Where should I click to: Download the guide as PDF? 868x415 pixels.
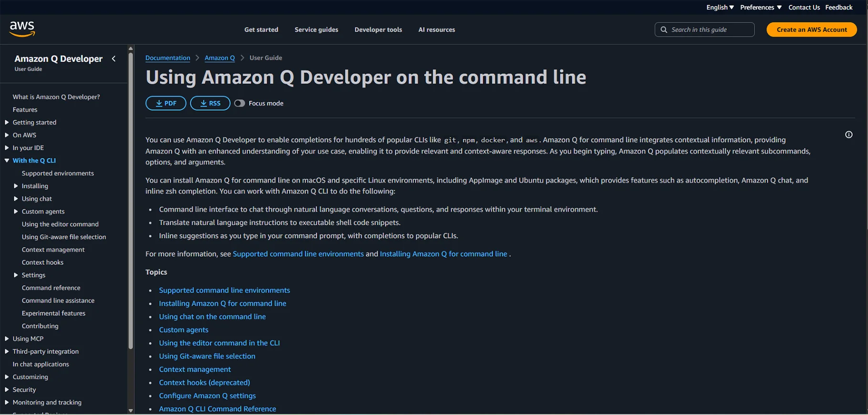[166, 103]
